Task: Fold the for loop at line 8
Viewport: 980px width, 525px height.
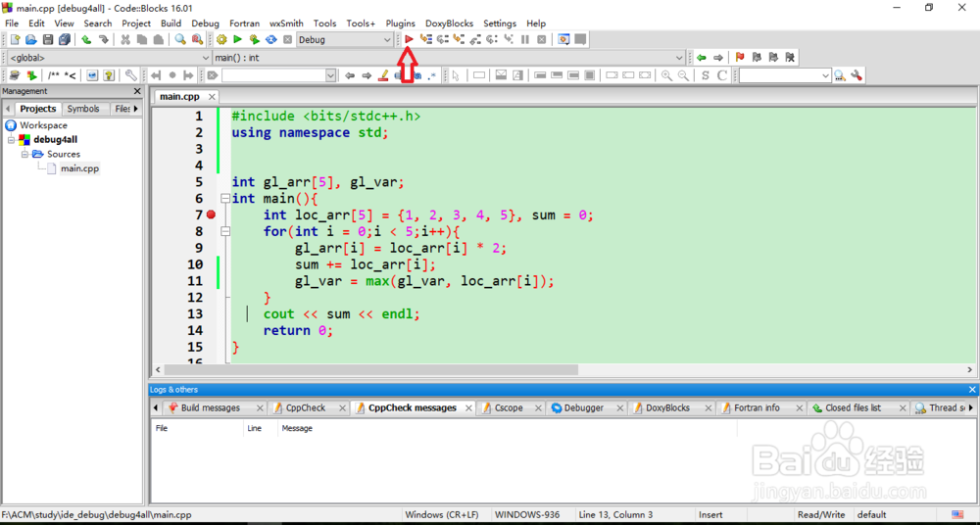Action: 225,231
